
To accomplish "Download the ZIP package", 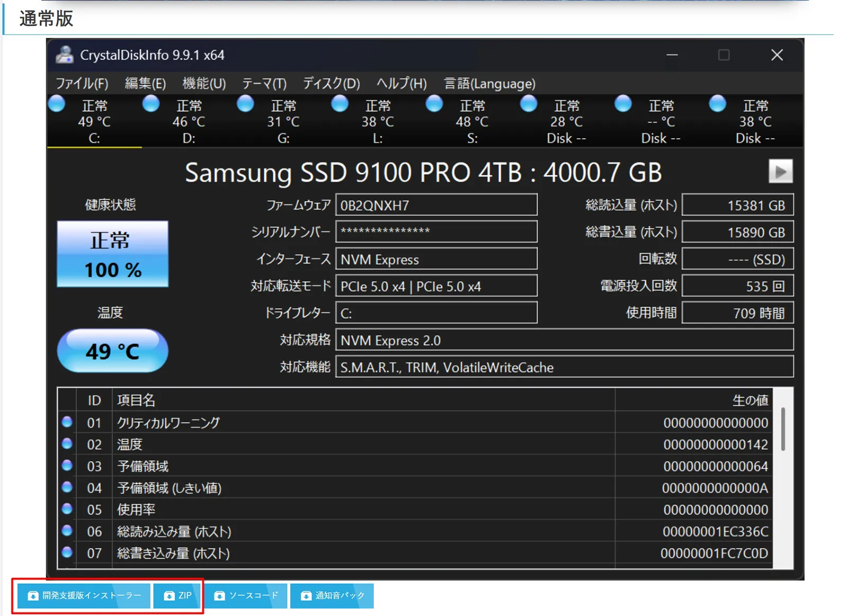I will 177,596.
